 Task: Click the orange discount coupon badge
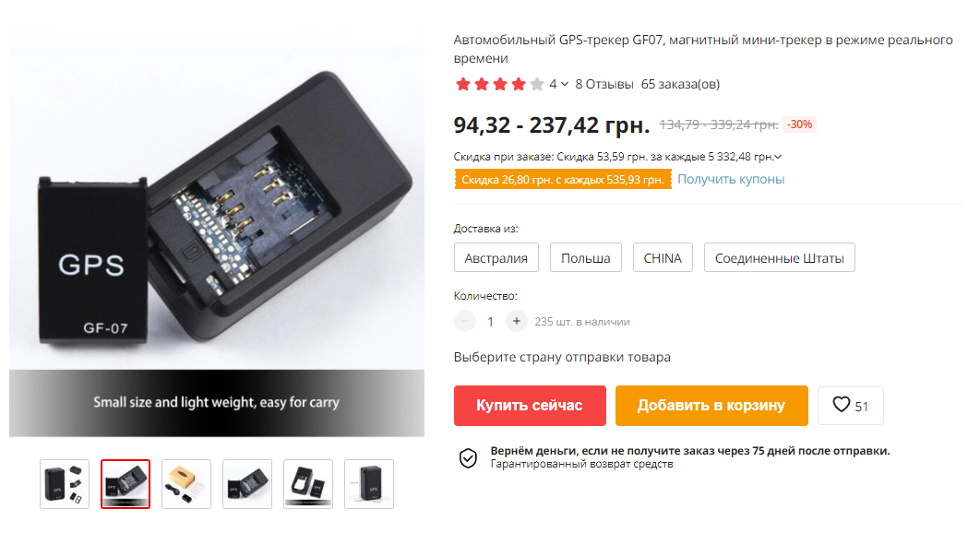[x=563, y=179]
